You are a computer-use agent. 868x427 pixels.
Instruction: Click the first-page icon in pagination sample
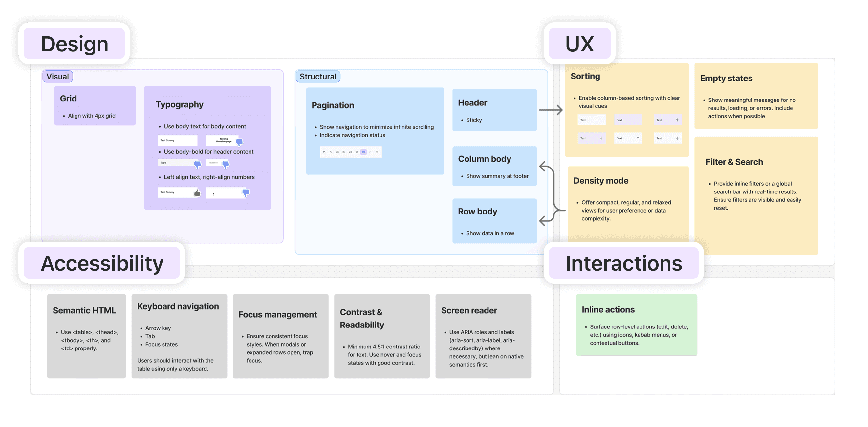coord(324,152)
